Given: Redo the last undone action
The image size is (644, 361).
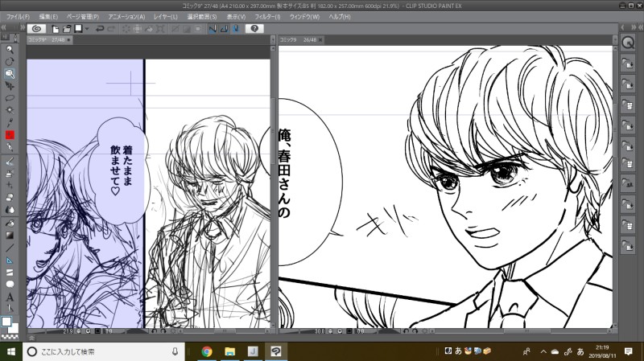Looking at the screenshot, I should (111, 29).
